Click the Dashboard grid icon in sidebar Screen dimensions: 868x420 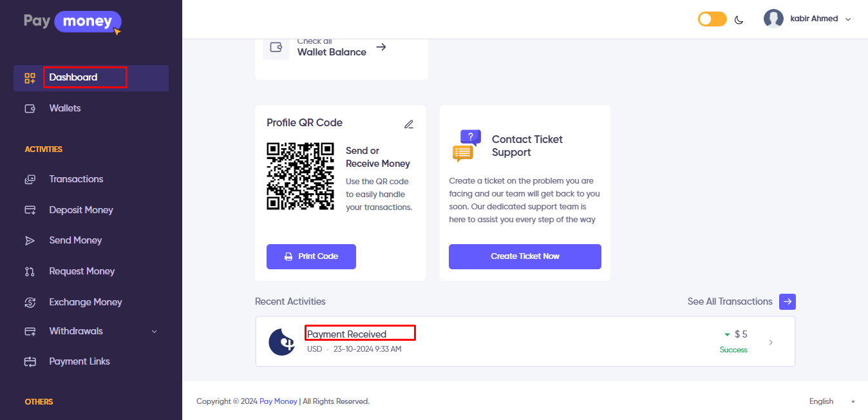(30, 78)
